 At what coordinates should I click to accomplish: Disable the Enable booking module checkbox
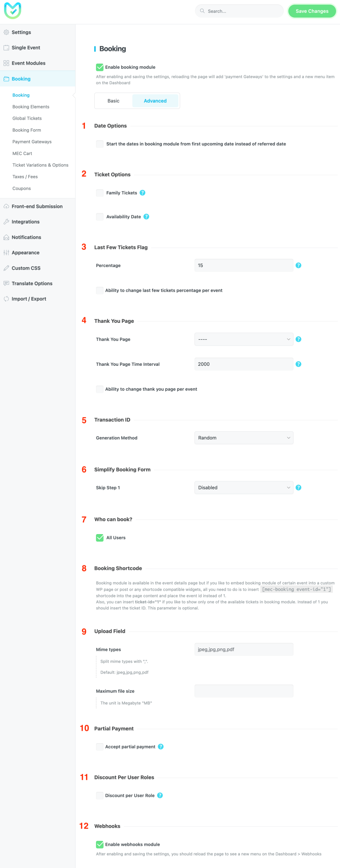(99, 67)
